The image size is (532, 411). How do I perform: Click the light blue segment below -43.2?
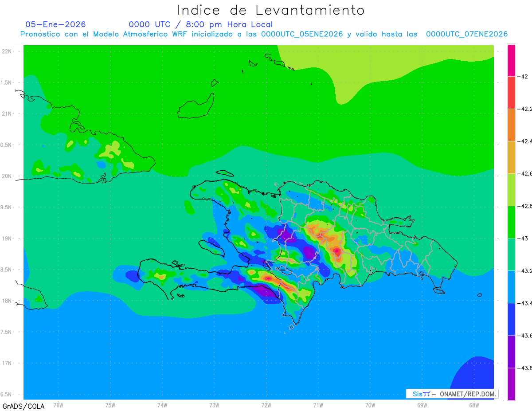tap(511, 286)
